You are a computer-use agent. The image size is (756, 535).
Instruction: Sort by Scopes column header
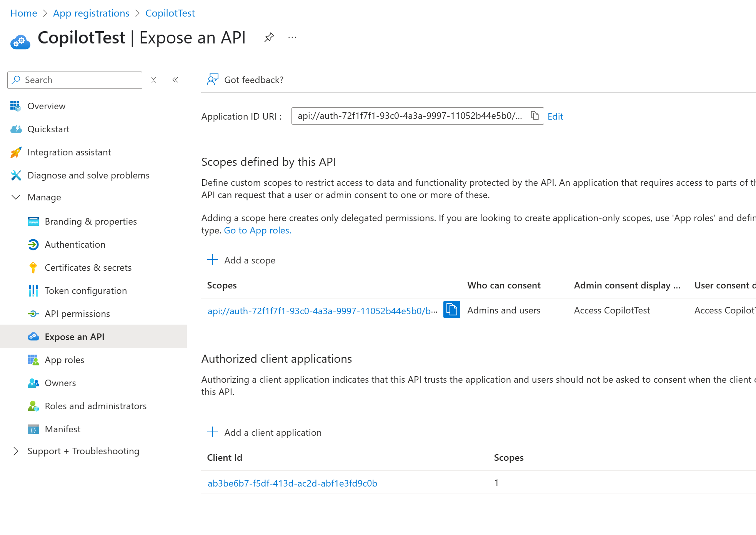click(x=222, y=285)
